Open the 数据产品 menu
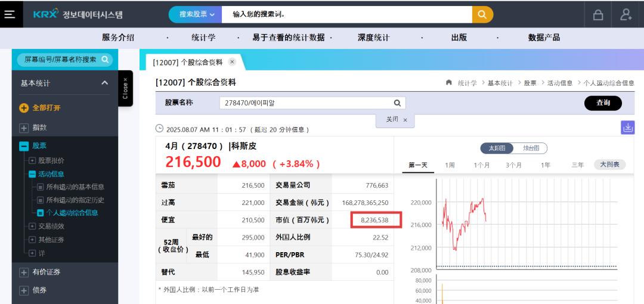The height and width of the screenshot is (304, 644). tap(544, 38)
